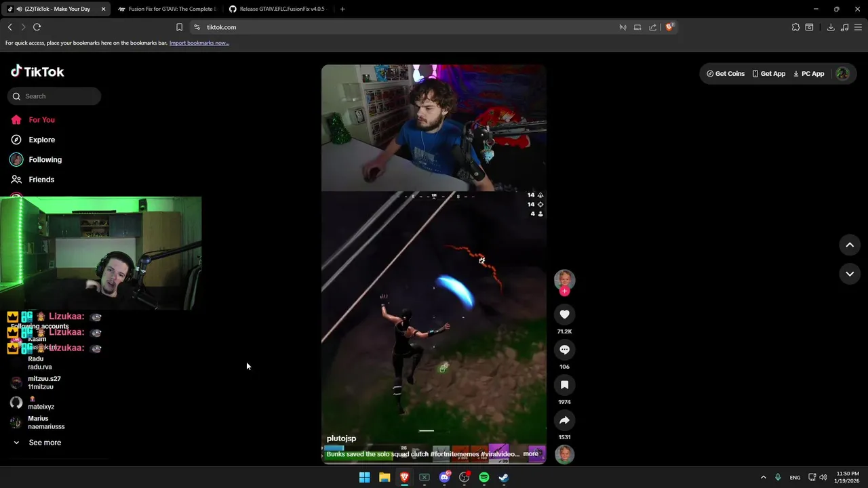
Task: Open Marius account in following list
Action: (x=46, y=423)
